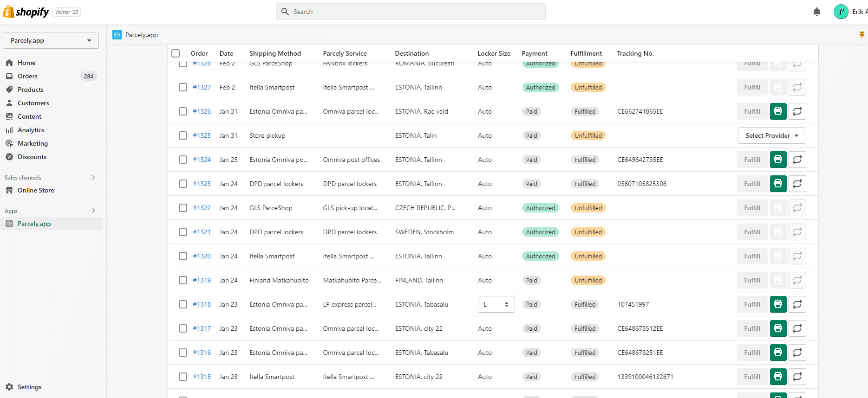
Task: Open Parcely.app in the Apps sidebar
Action: pyautogui.click(x=51, y=224)
